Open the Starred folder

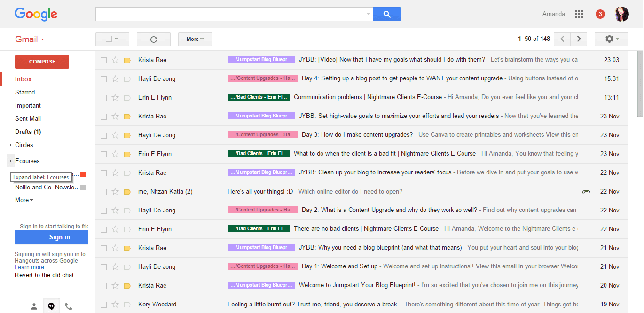[25, 92]
